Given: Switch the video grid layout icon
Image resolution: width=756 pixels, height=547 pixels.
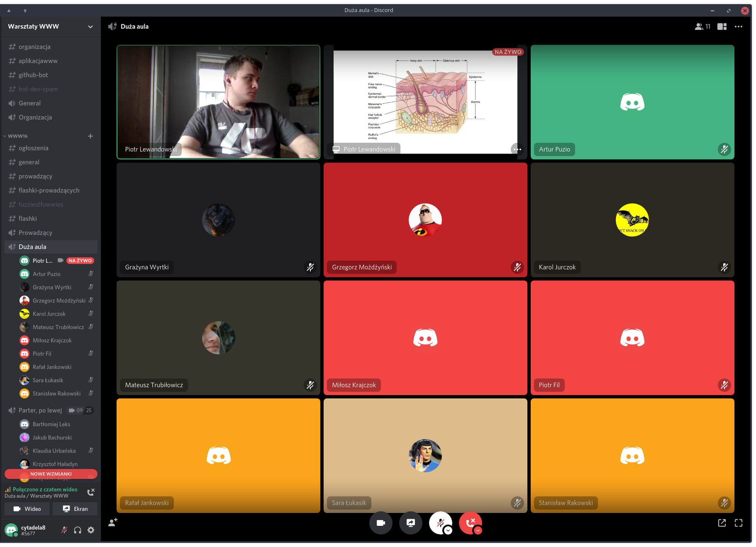Looking at the screenshot, I should point(722,26).
